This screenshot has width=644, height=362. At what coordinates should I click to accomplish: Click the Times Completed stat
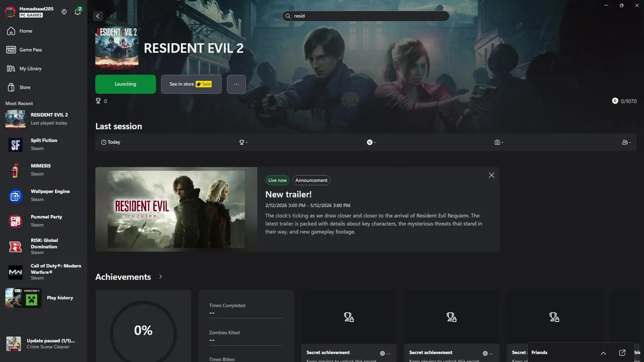(x=246, y=309)
